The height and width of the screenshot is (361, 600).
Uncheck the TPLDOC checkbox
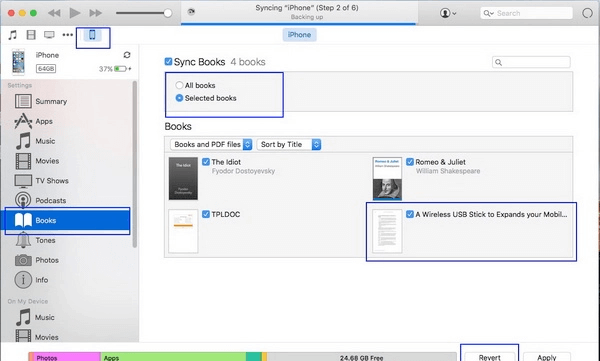coord(206,214)
